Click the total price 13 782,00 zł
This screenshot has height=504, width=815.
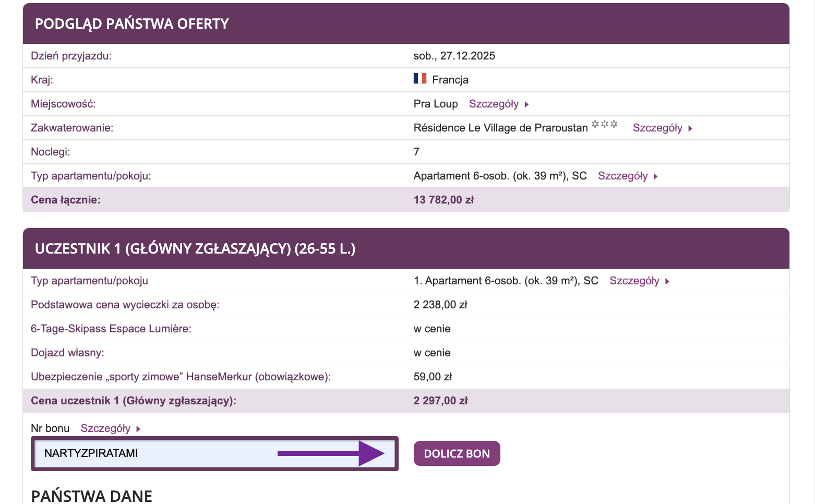[444, 200]
